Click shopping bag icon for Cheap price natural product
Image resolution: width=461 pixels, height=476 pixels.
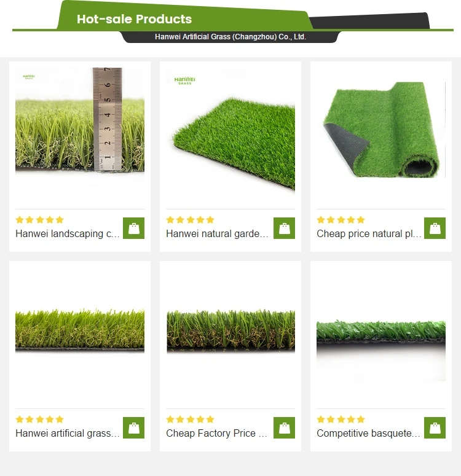pyautogui.click(x=435, y=228)
